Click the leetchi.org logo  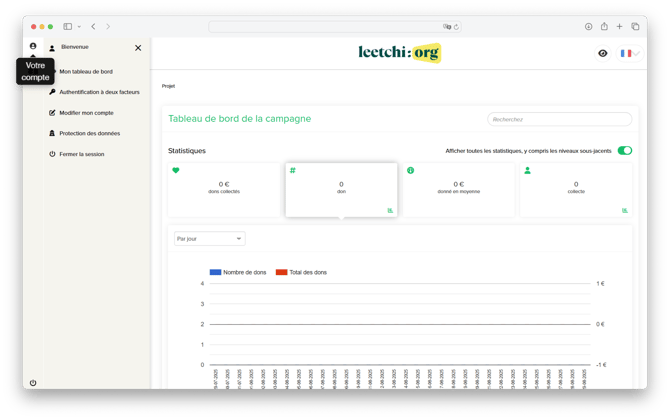pos(400,53)
